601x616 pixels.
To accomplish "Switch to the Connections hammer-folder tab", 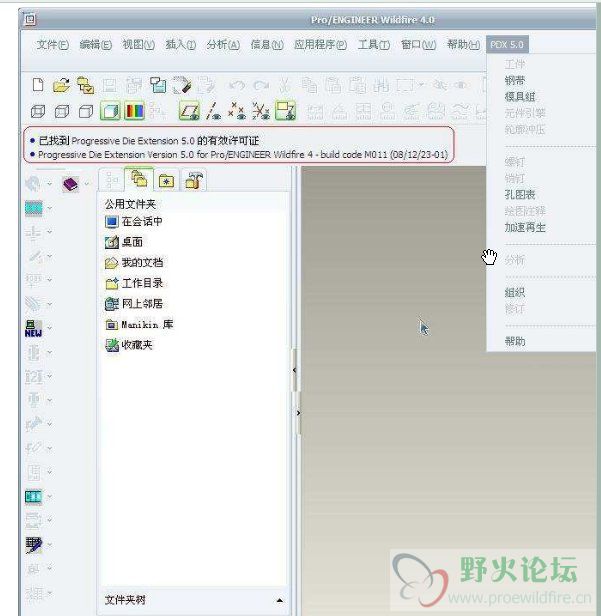I will (x=193, y=181).
